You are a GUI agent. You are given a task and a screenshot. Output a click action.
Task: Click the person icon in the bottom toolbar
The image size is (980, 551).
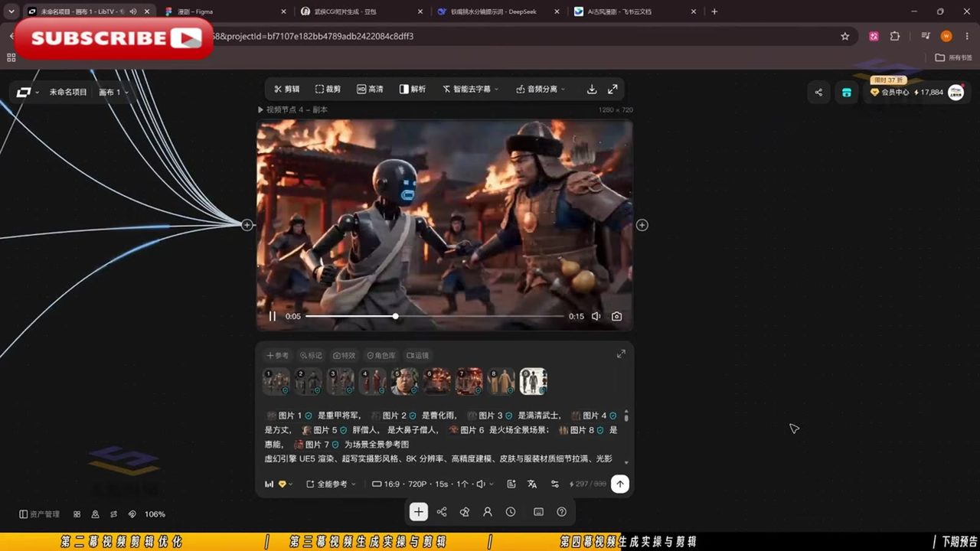tap(488, 512)
